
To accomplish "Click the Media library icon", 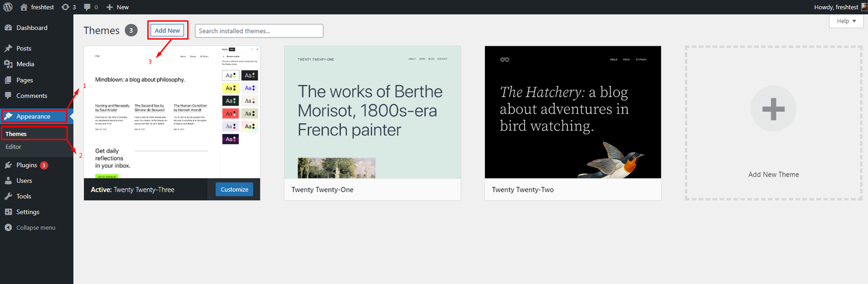I will 8,64.
